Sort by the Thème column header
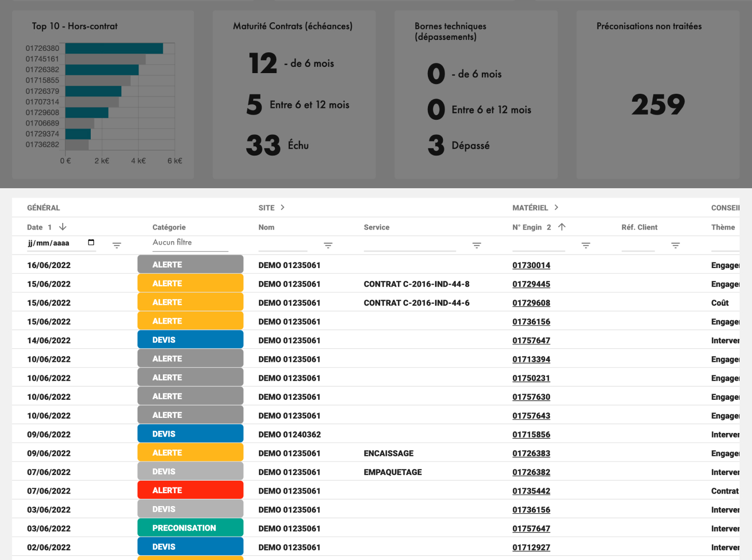752x560 pixels. (723, 227)
